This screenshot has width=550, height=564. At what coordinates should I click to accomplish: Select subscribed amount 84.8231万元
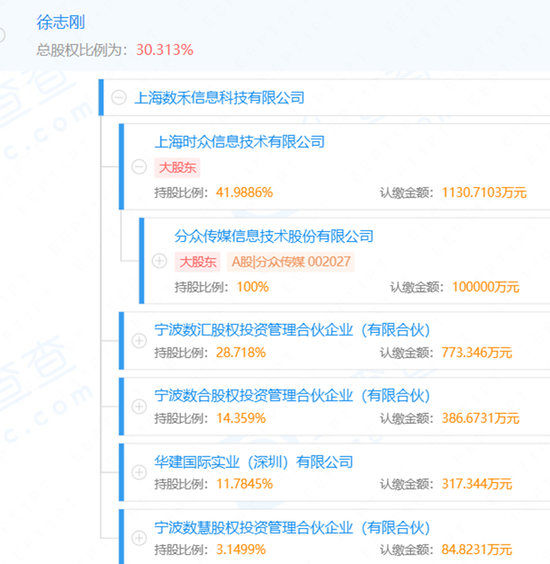click(x=477, y=550)
